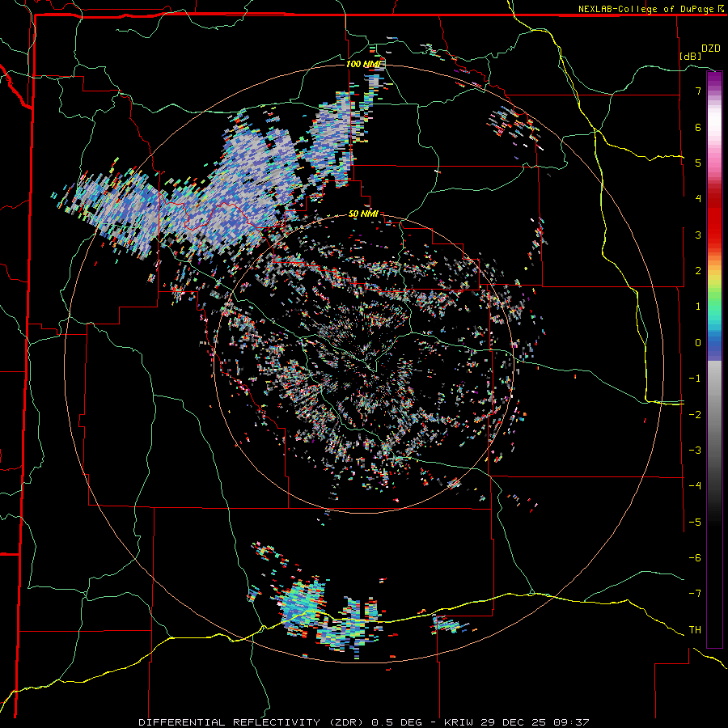This screenshot has height=728, width=728.
Task: Click the 3 value on the color scale
Action: [698, 235]
